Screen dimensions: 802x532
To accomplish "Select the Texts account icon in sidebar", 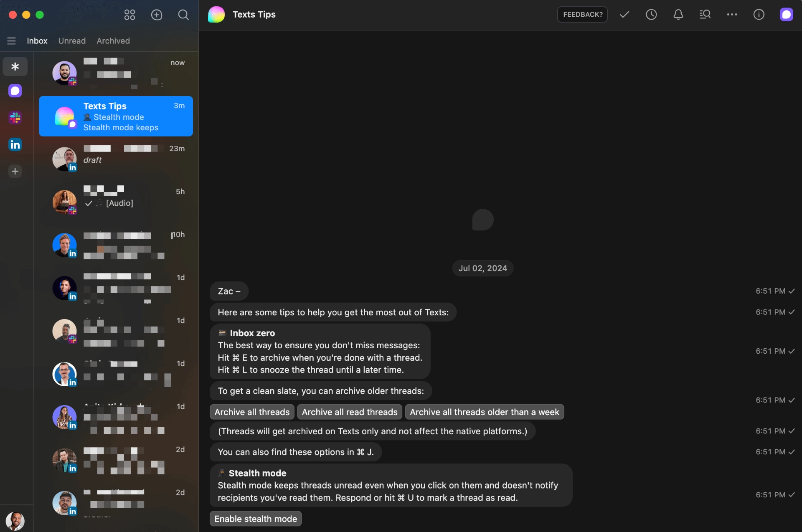I will click(x=15, y=91).
